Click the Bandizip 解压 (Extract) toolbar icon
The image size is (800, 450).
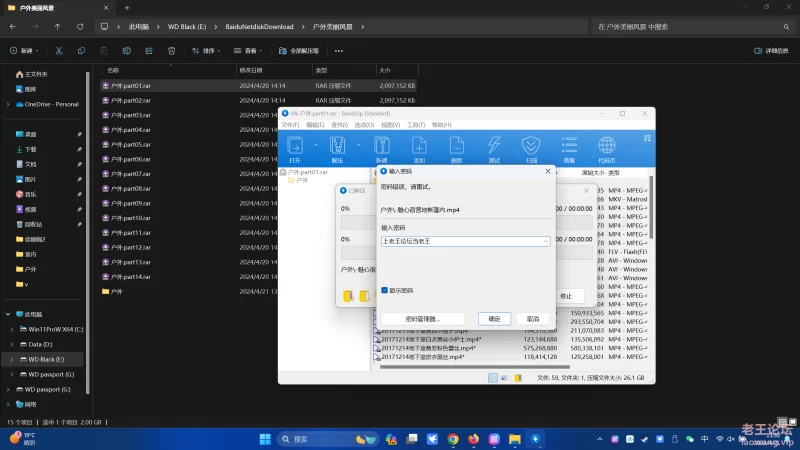337,146
